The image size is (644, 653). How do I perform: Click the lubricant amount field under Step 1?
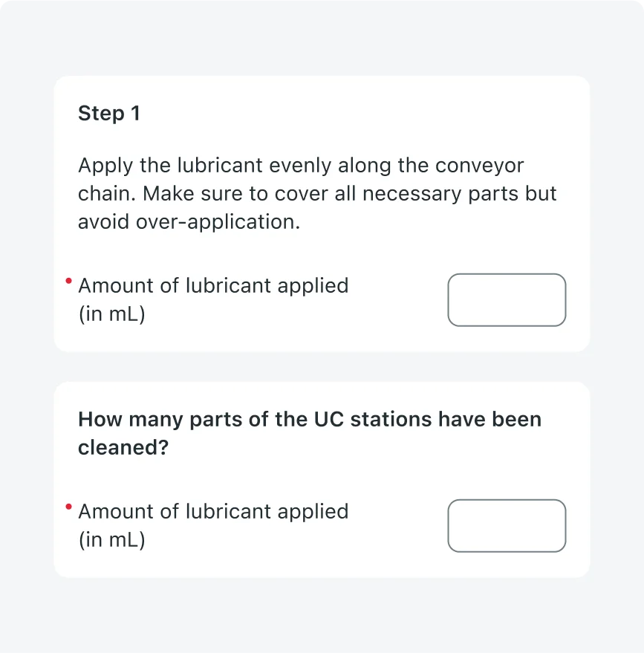(x=507, y=300)
